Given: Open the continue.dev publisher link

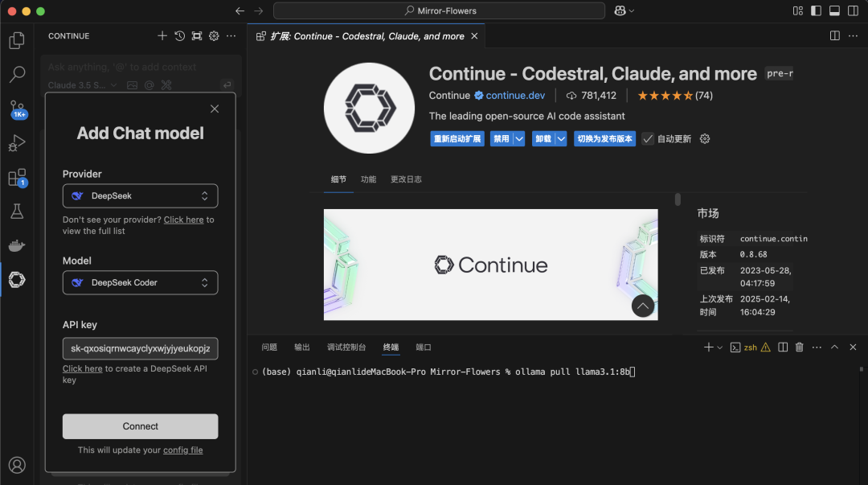Looking at the screenshot, I should pos(515,96).
